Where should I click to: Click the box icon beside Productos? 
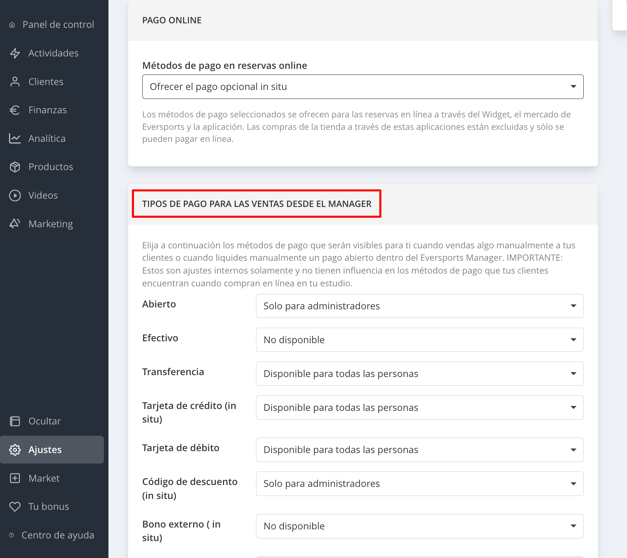(15, 167)
